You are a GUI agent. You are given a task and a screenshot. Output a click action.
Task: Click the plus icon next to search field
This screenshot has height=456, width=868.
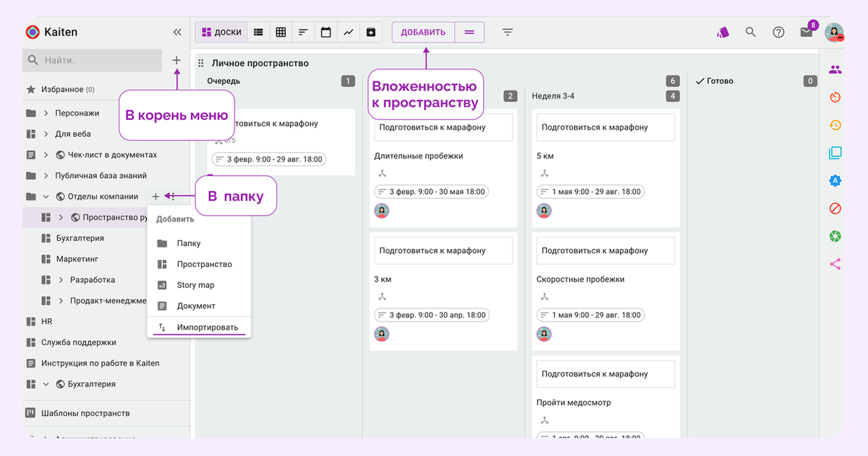coord(176,60)
